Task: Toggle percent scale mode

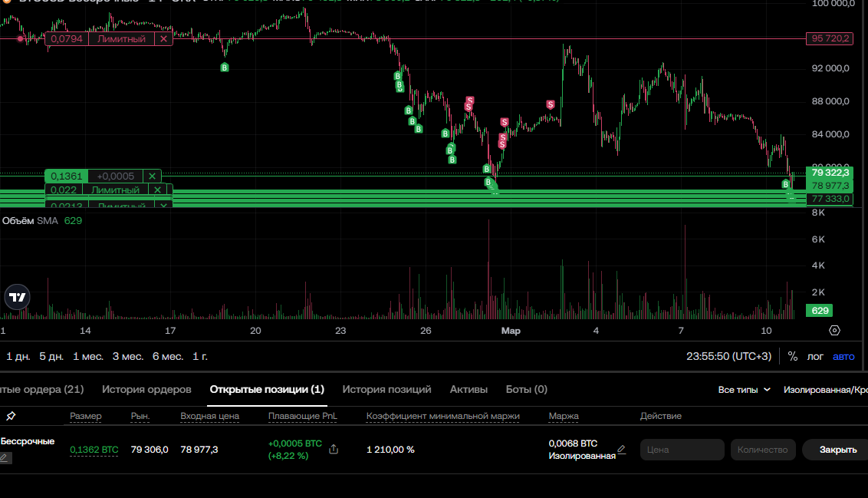Action: (793, 357)
